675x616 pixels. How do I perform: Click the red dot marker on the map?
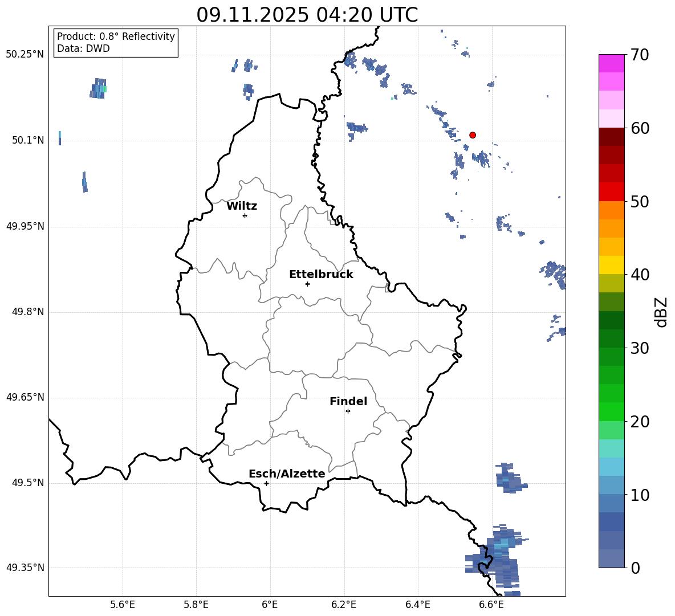click(473, 135)
